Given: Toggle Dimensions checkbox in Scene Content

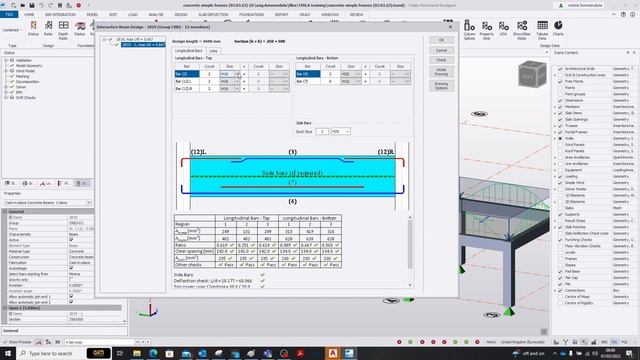Looking at the screenshot, I should click(560, 100).
